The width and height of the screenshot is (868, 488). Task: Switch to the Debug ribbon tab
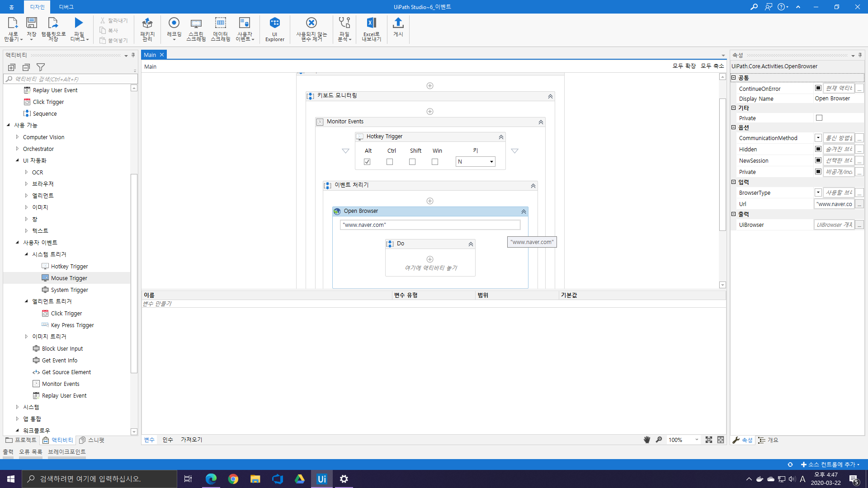coord(66,7)
